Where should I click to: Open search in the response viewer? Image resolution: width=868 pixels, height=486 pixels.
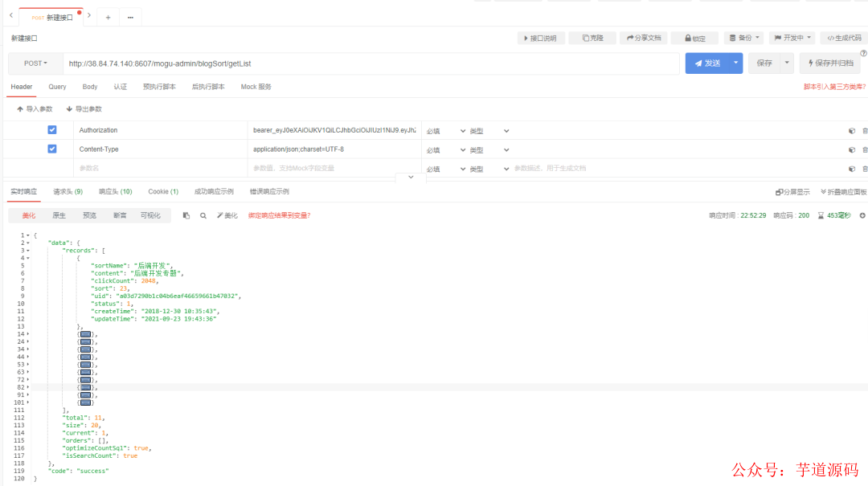(x=203, y=216)
